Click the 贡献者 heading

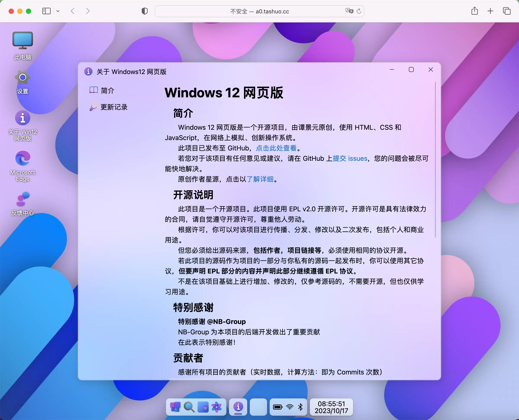point(188,358)
